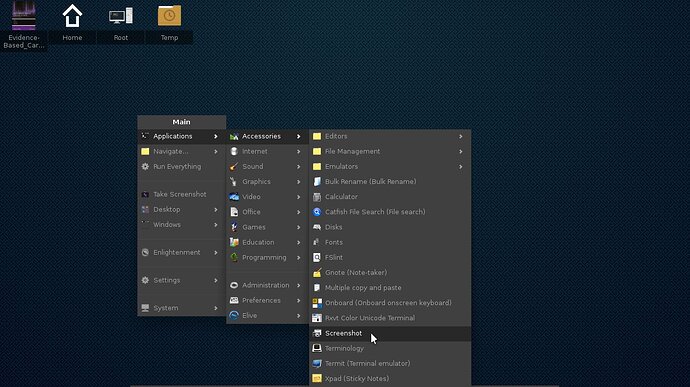Select the "FSlint" label

[334, 258]
